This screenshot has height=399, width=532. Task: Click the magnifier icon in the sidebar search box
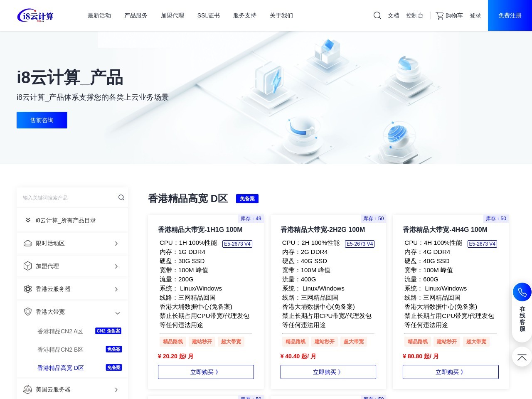(121, 197)
